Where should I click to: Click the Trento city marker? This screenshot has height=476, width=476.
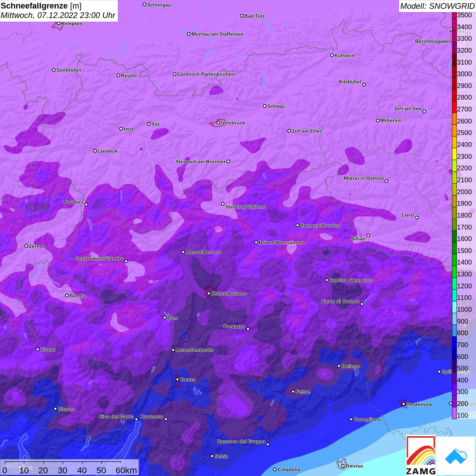click(x=177, y=379)
